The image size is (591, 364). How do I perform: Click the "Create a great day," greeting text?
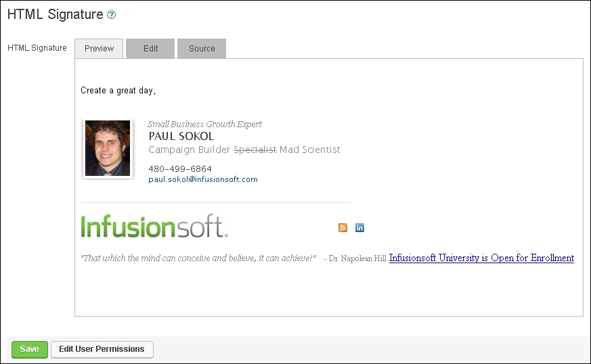pyautogui.click(x=118, y=90)
